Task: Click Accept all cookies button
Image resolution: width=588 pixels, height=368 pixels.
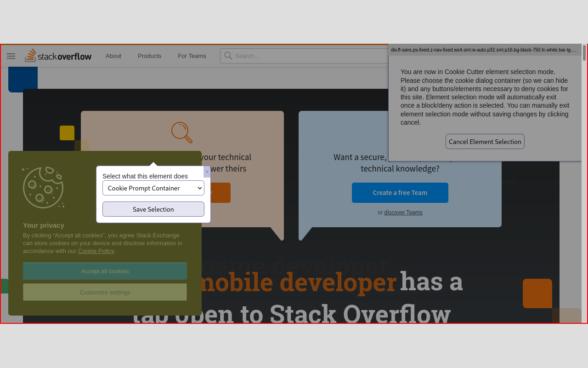Action: pyautogui.click(x=105, y=271)
